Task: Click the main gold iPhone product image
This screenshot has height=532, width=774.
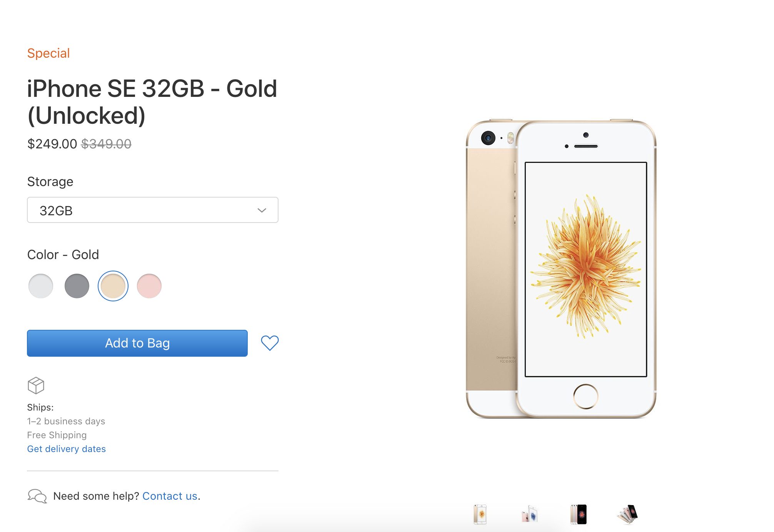Action: [561, 269]
